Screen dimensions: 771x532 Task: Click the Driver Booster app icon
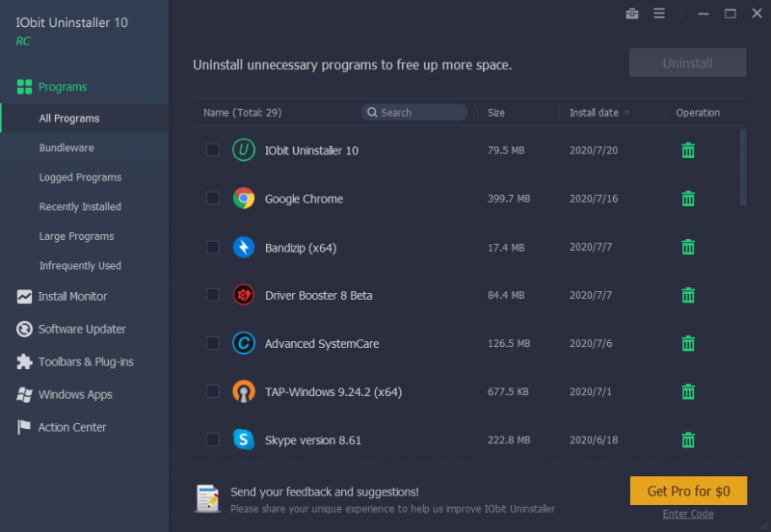pyautogui.click(x=244, y=295)
